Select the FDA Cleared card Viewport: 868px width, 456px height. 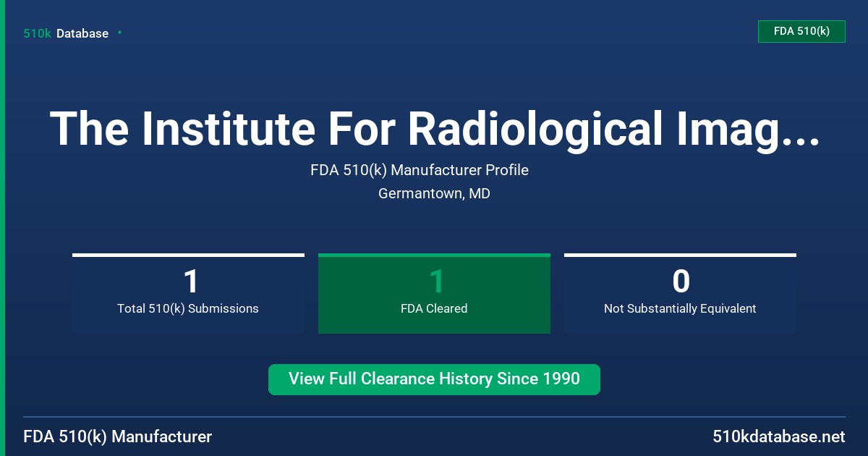tap(434, 293)
